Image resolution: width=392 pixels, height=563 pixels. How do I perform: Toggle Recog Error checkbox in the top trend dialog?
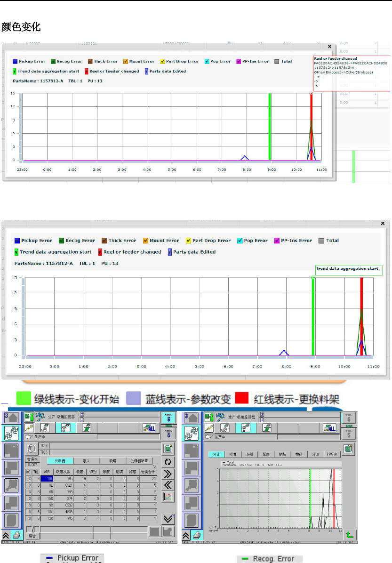point(53,61)
